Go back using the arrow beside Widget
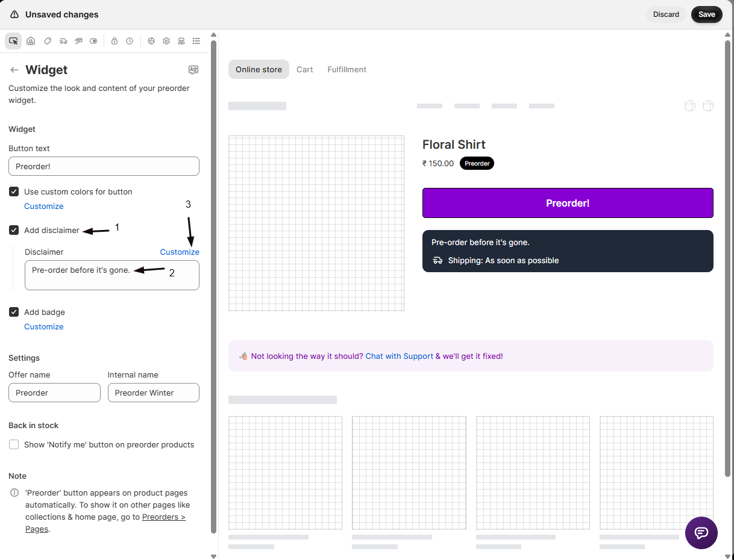 click(x=14, y=70)
